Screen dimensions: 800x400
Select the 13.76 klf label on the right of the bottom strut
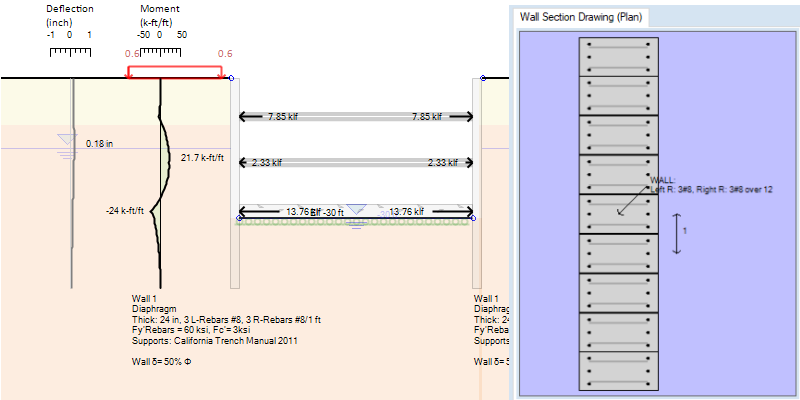407,212
